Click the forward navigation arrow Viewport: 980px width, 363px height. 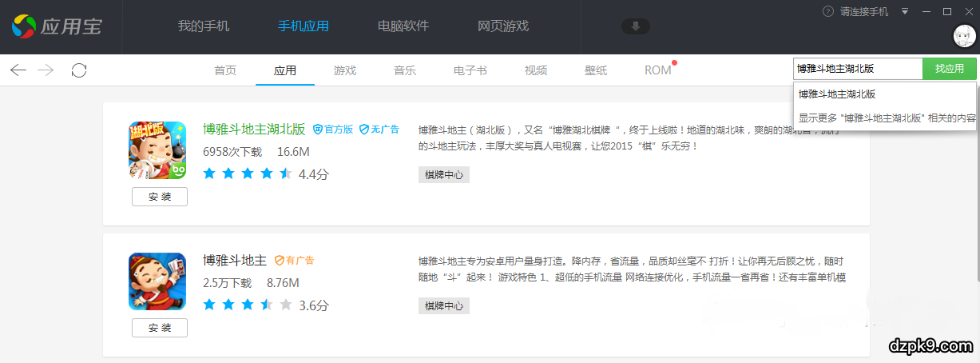click(46, 70)
